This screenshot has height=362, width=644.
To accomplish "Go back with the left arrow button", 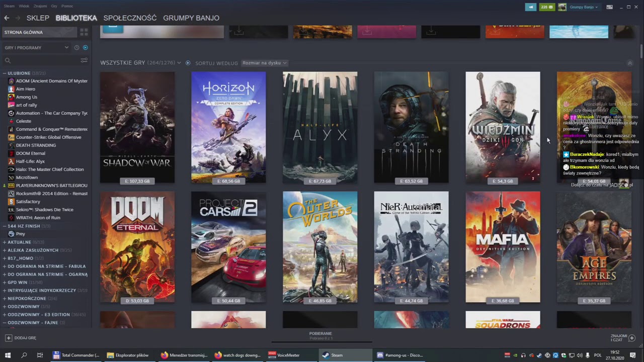I will pyautogui.click(x=7, y=18).
